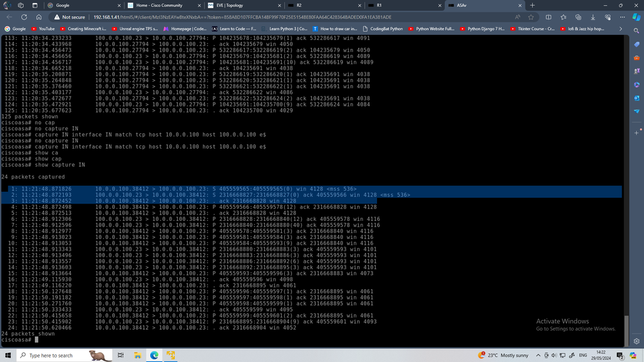Screen dimensions: 644x362
Task: Open Homepage | Code bookmark
Action: click(185, 29)
